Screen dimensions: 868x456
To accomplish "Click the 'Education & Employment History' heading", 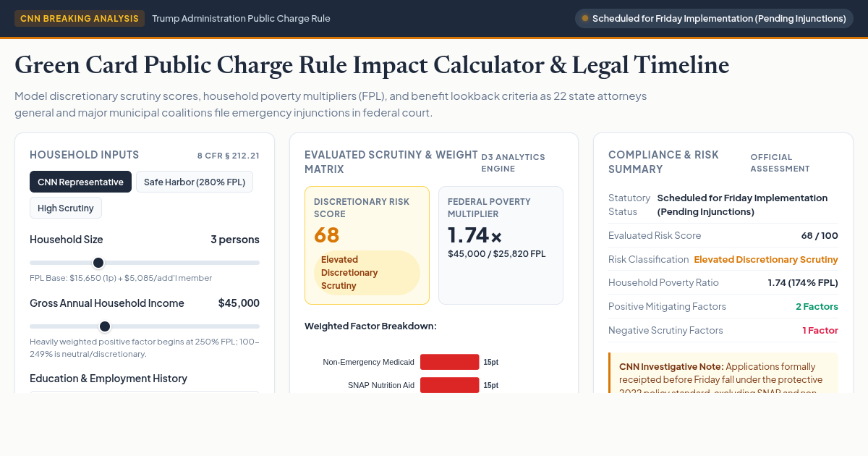I will coord(109,379).
